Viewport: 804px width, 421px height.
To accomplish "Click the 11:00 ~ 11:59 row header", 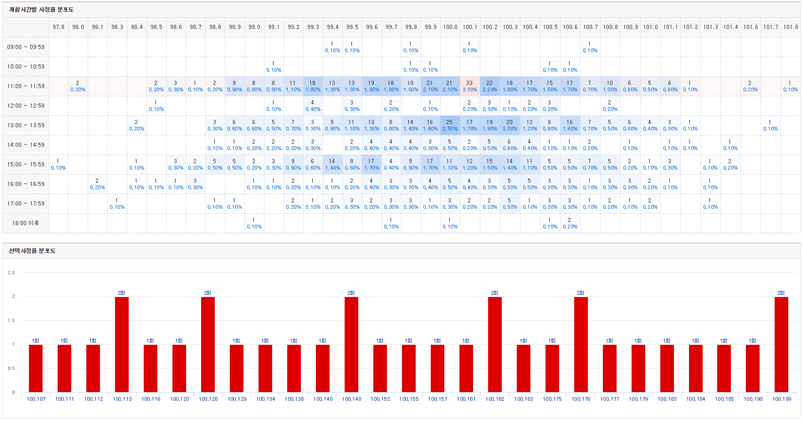I will click(25, 86).
